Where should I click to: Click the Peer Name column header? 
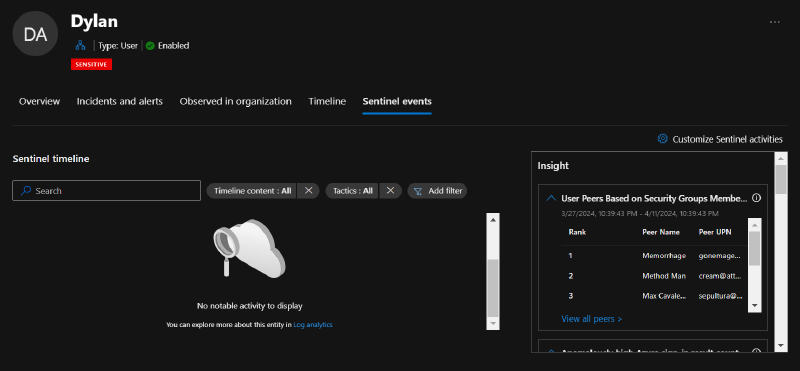tap(661, 232)
